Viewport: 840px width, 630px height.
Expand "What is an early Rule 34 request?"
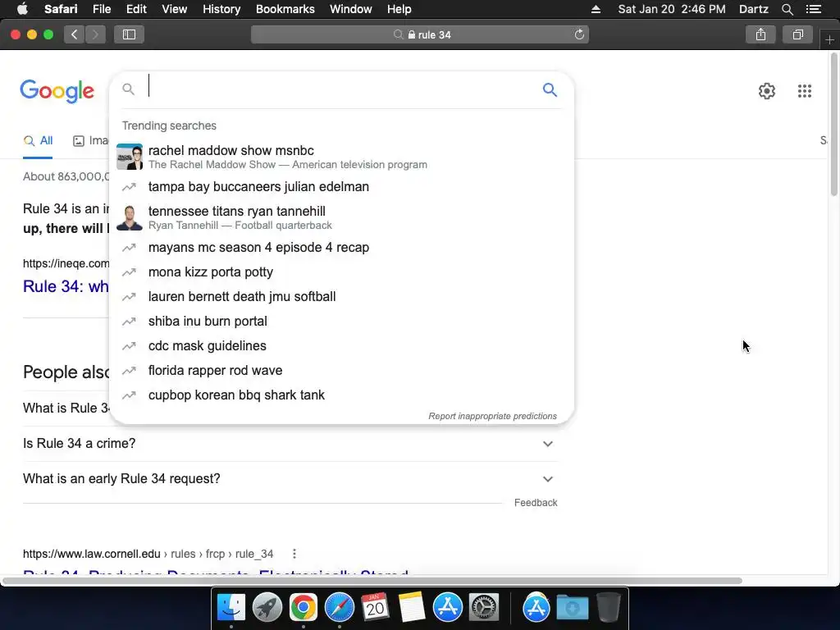290,479
